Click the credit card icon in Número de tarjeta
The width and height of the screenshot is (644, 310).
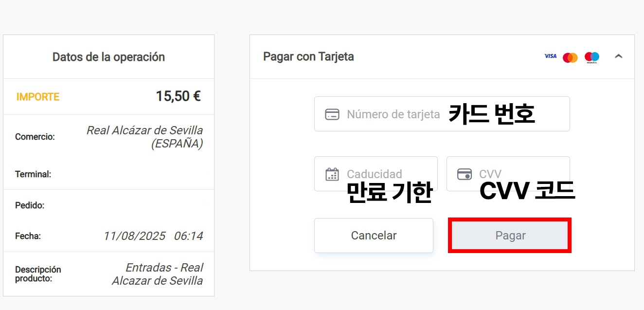click(x=332, y=114)
